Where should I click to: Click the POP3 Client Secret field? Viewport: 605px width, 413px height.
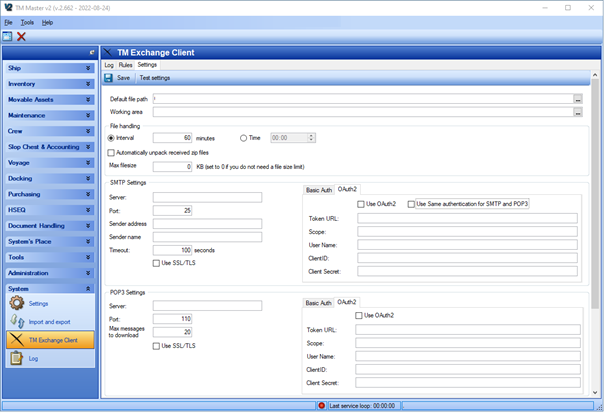[x=468, y=383]
